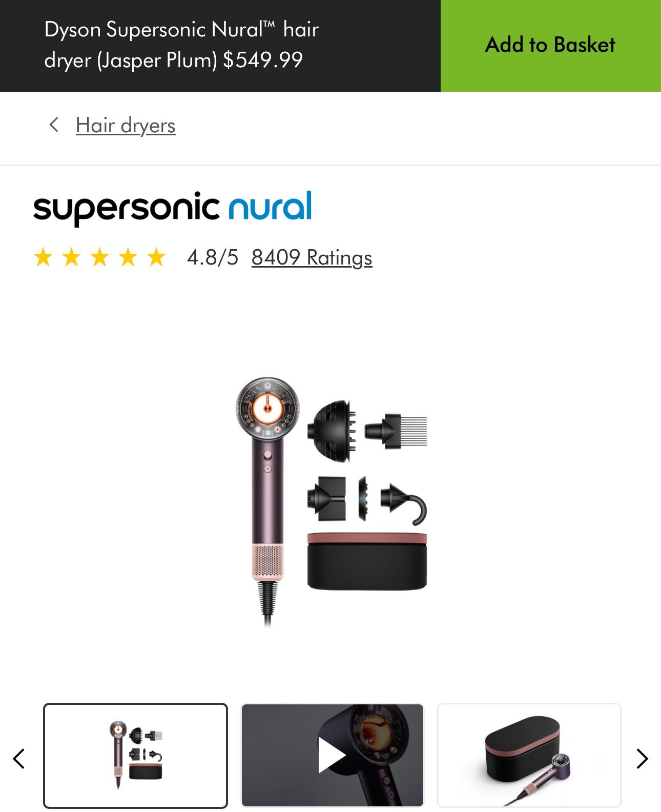The width and height of the screenshot is (661, 812).
Task: Add the hair dryer to basket
Action: click(x=550, y=46)
